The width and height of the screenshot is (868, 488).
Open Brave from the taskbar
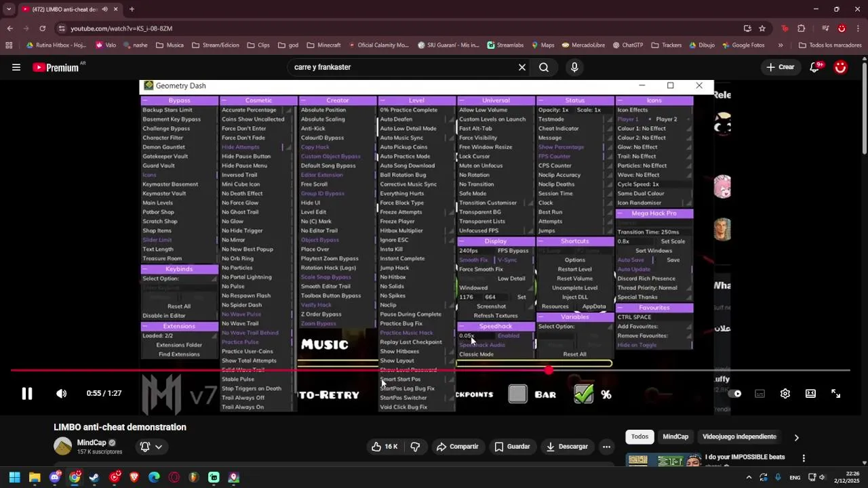click(x=134, y=478)
